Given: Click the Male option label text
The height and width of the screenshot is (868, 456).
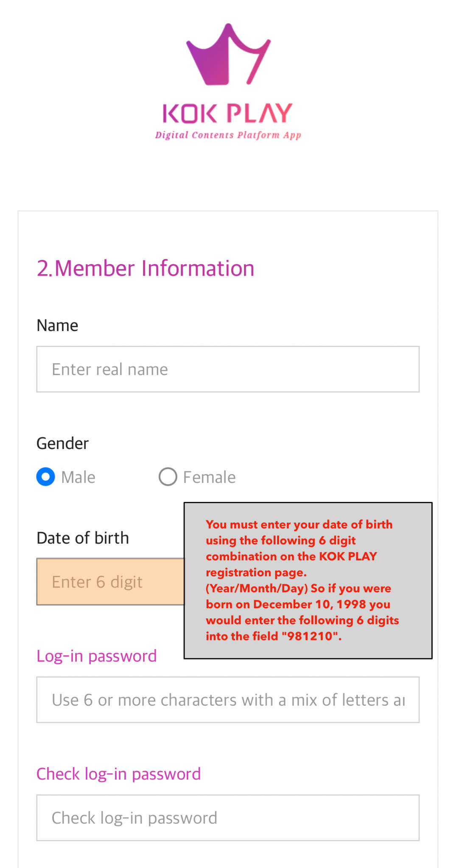Looking at the screenshot, I should [x=78, y=477].
